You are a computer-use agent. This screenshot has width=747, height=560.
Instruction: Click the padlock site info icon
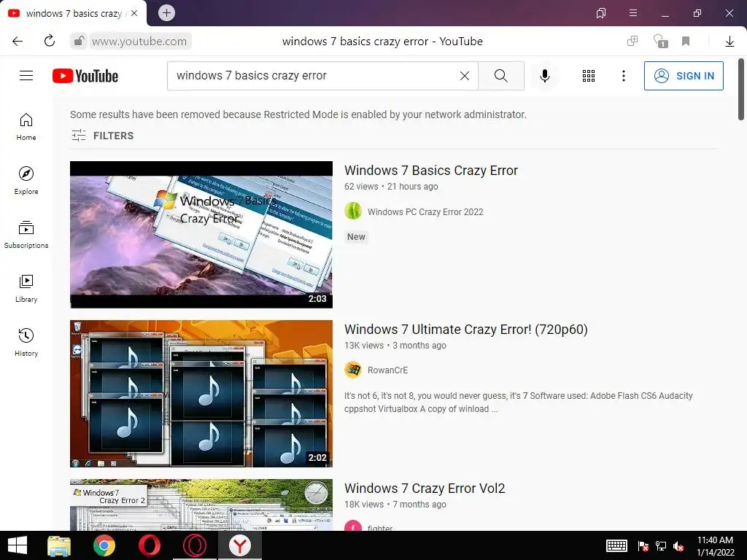[79, 42]
